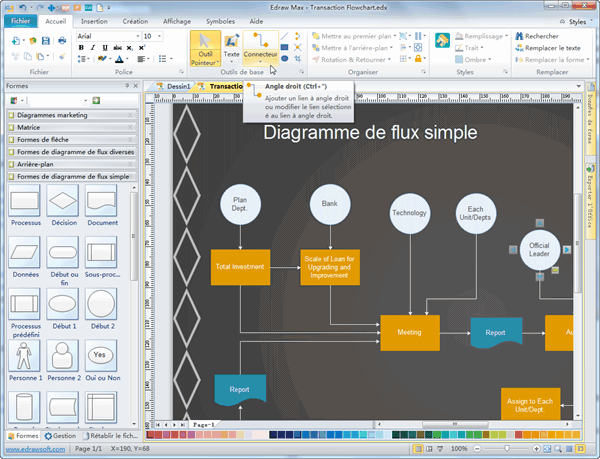Toggle bold formatting
Screen dimensions: 600x459
(x=81, y=48)
